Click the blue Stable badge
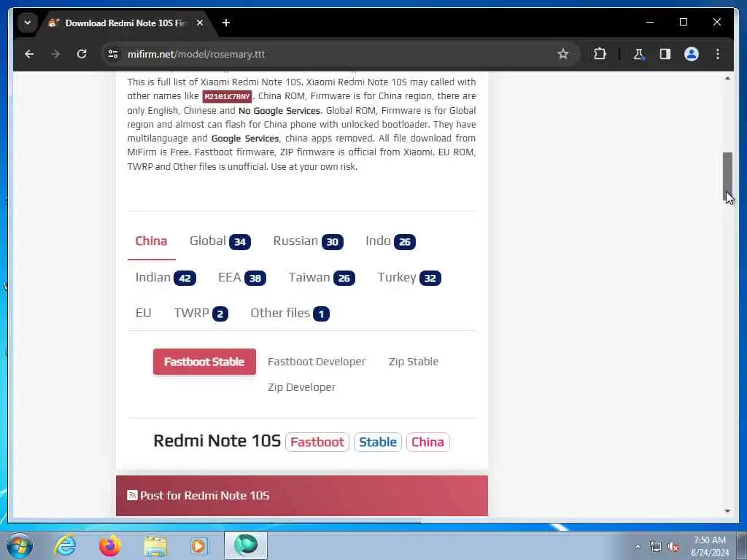The height and width of the screenshot is (560, 747). click(377, 443)
